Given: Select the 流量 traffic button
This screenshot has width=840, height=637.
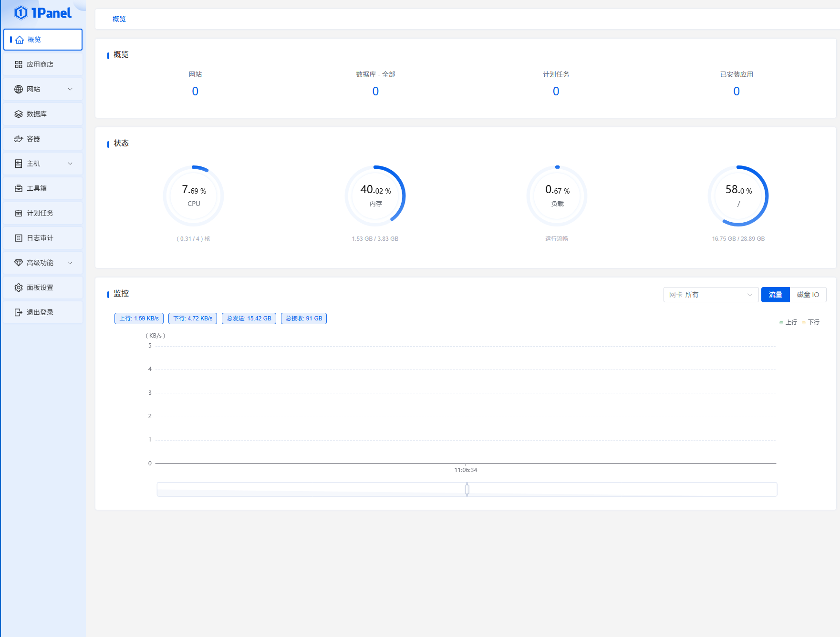Looking at the screenshot, I should pyautogui.click(x=775, y=295).
